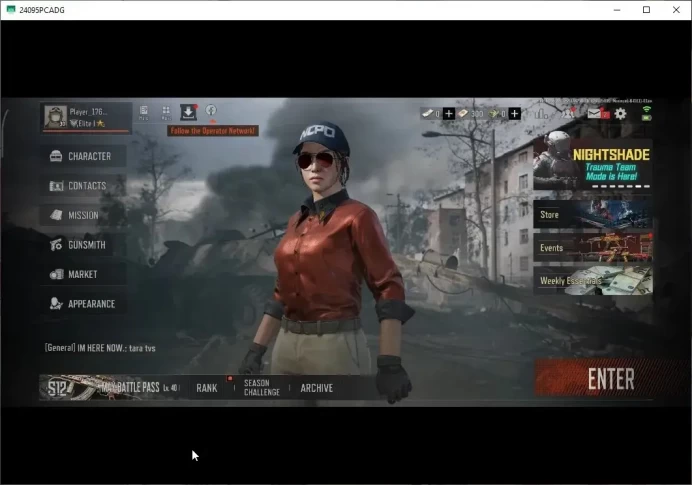Open the CONTACTS menu
The image size is (692, 485).
(x=83, y=186)
